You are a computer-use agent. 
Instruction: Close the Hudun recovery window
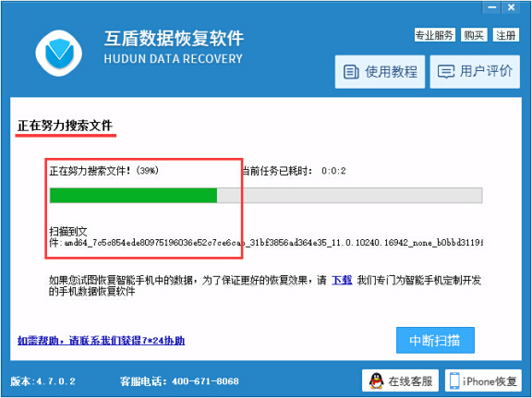511,7
